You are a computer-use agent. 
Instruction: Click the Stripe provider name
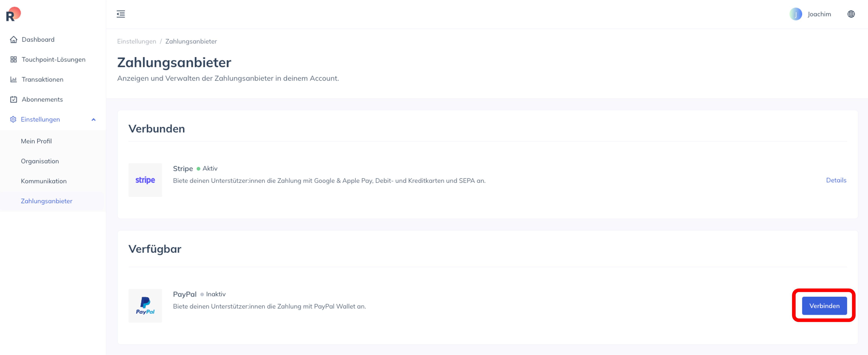183,168
